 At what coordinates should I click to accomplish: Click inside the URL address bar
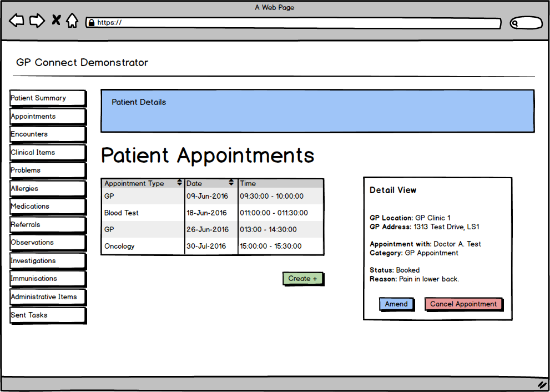(x=277, y=23)
